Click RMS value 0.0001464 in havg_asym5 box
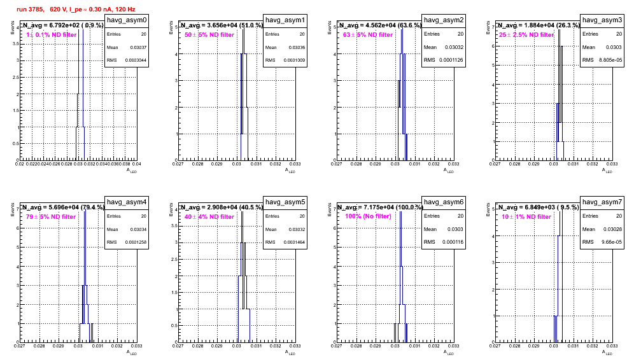This screenshot has height=364, width=634. click(x=294, y=242)
